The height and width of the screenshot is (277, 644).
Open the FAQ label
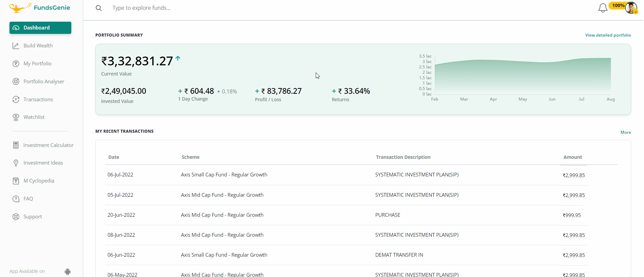(x=28, y=199)
